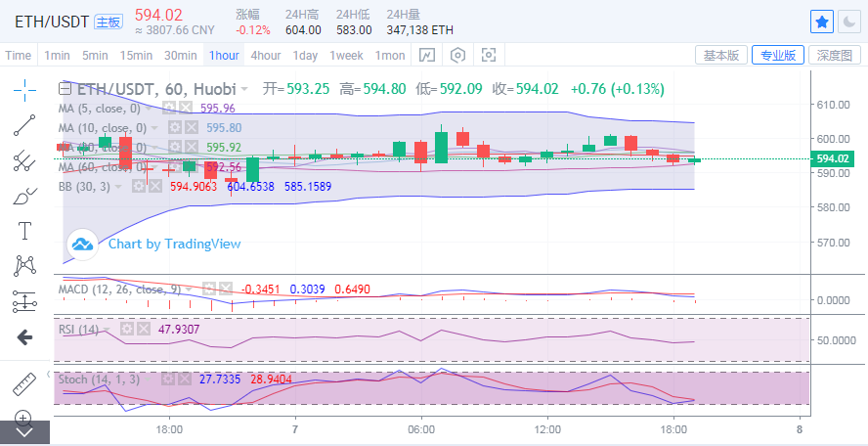
Task: Click the fullscreen capture icon
Action: (486, 56)
